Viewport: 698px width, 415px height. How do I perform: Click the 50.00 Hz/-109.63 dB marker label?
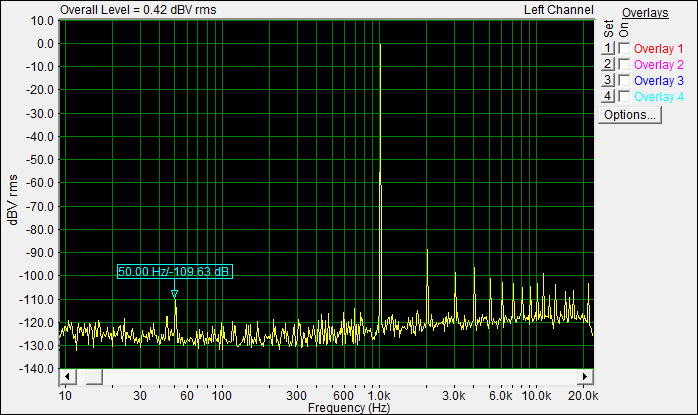(x=174, y=272)
